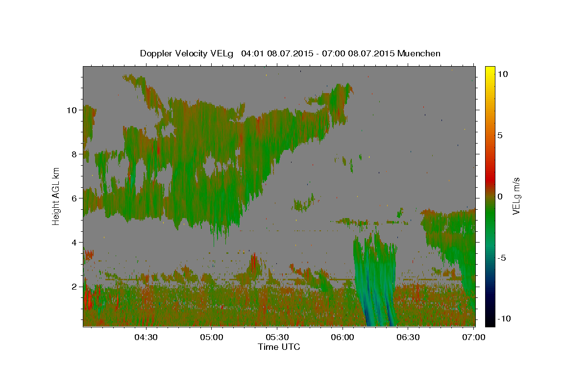This screenshot has height=392, width=588.
Task: Click the 06:00 time tick label
Action: 343,338
